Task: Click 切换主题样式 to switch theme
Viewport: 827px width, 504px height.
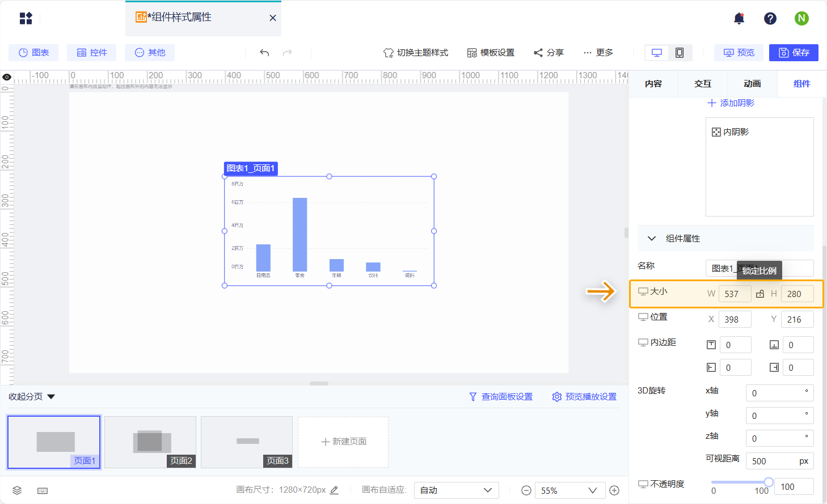Action: pyautogui.click(x=416, y=53)
